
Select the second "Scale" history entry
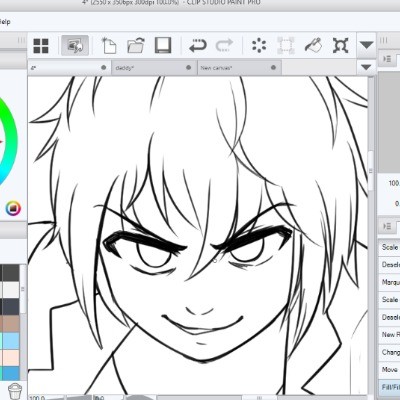tap(389, 299)
